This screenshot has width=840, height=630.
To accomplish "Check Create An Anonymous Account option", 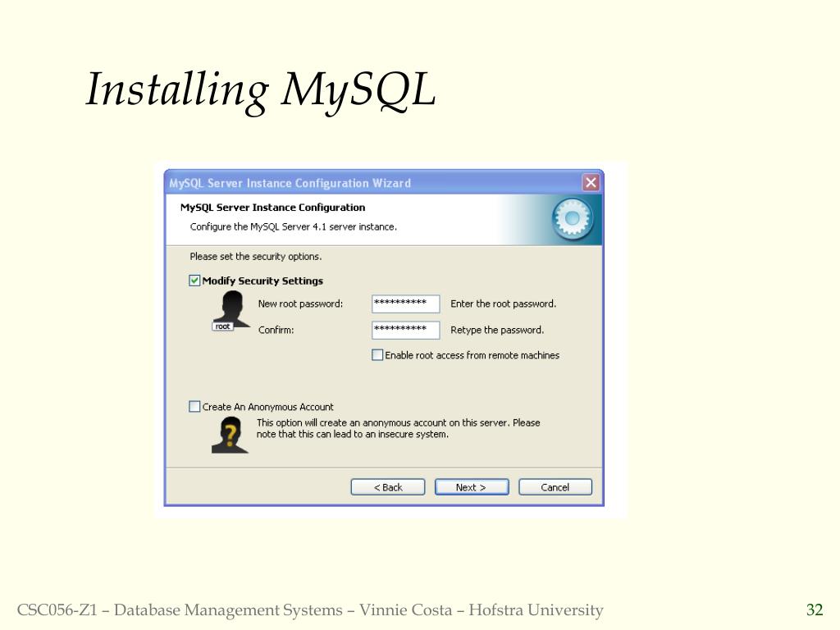I will click(194, 407).
